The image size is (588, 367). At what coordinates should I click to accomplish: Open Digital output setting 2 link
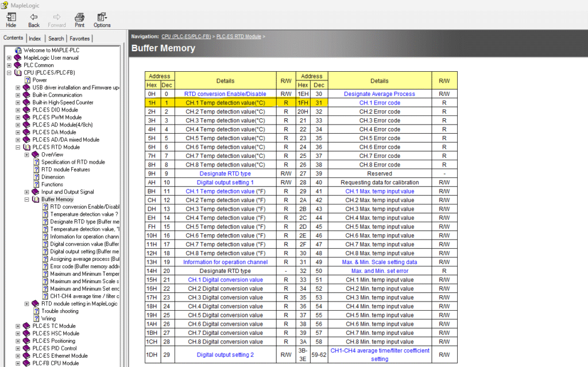[225, 354]
